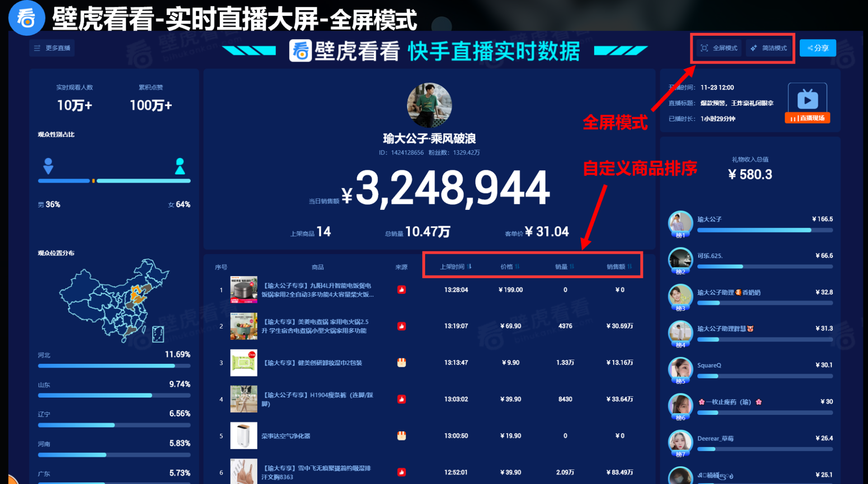Click top gifter 瑜大公子 avatar
The width and height of the screenshot is (868, 484).
click(680, 223)
